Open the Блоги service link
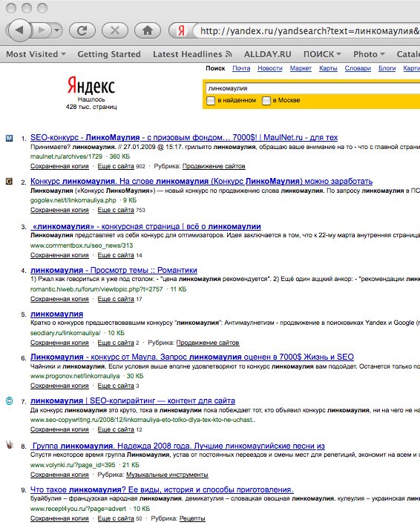This screenshot has height=528, width=420. click(x=387, y=68)
